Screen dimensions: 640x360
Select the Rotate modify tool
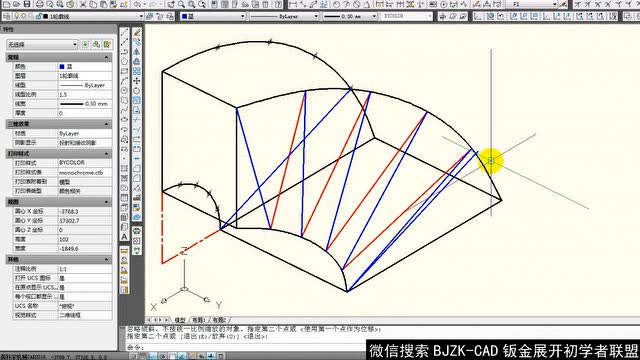[x=137, y=91]
